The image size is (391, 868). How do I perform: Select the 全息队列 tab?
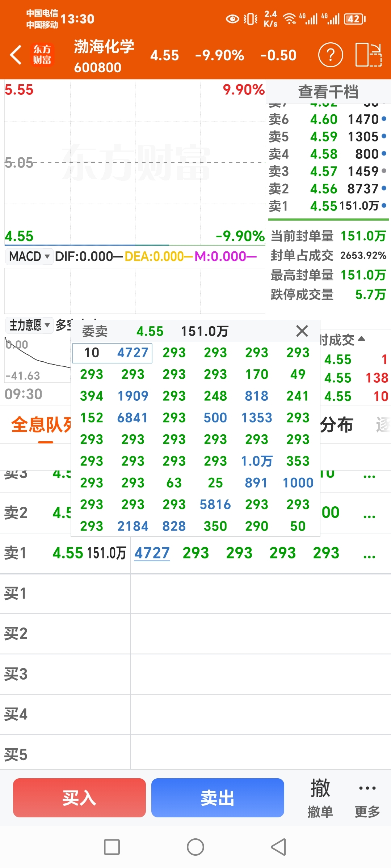click(41, 425)
